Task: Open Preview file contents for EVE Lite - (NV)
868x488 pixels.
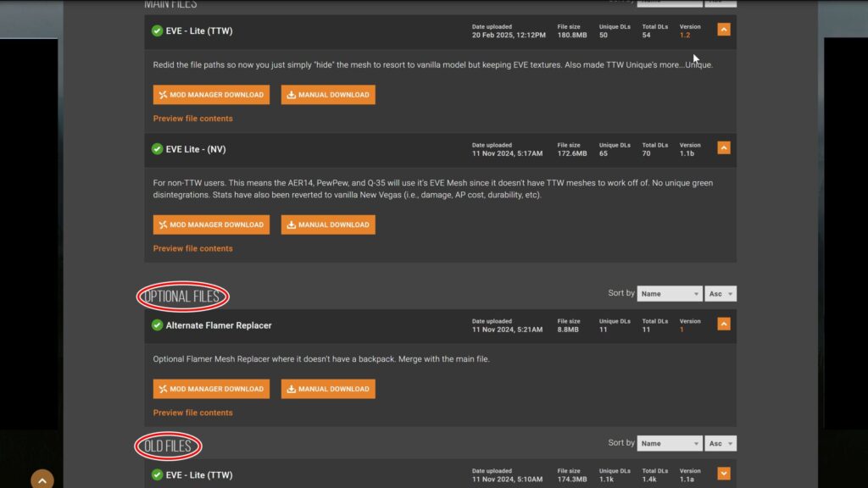Action: tap(192, 248)
